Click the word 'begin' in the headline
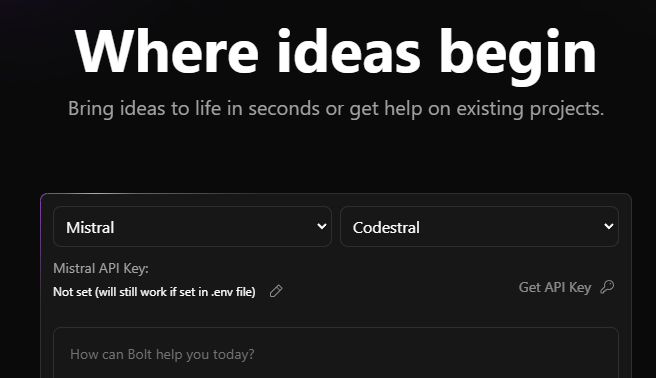Screen dimensions: 656x378 pos(517,56)
